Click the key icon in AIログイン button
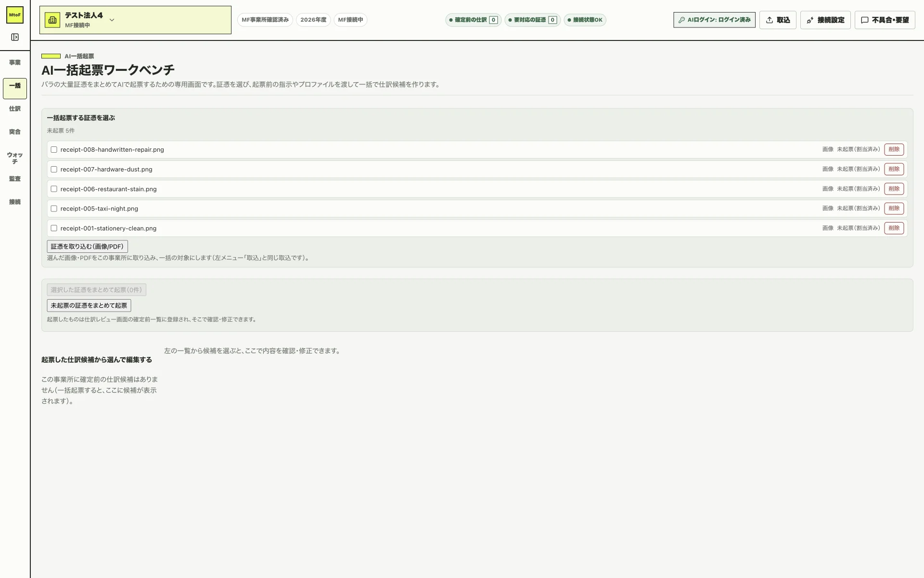924x578 pixels. tap(681, 20)
